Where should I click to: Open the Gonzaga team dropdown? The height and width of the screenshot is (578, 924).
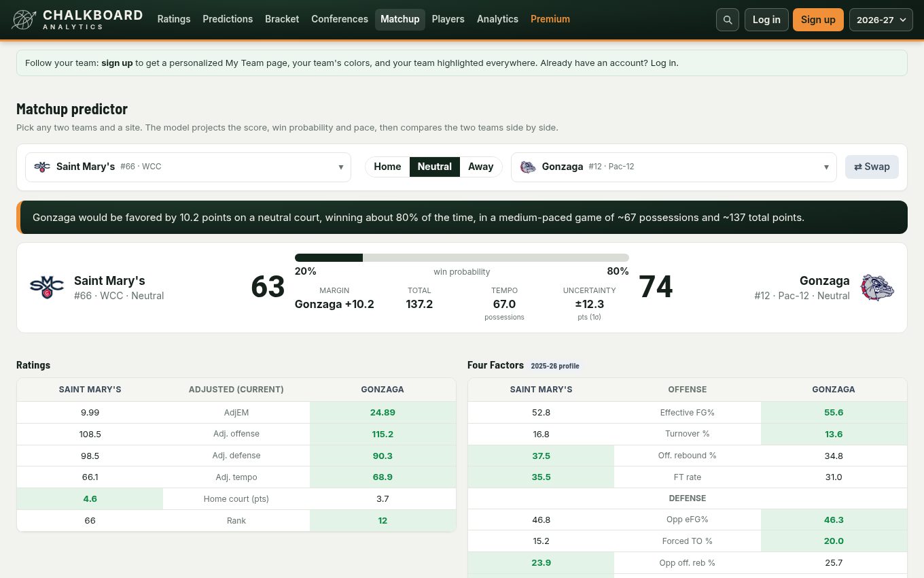[673, 167]
